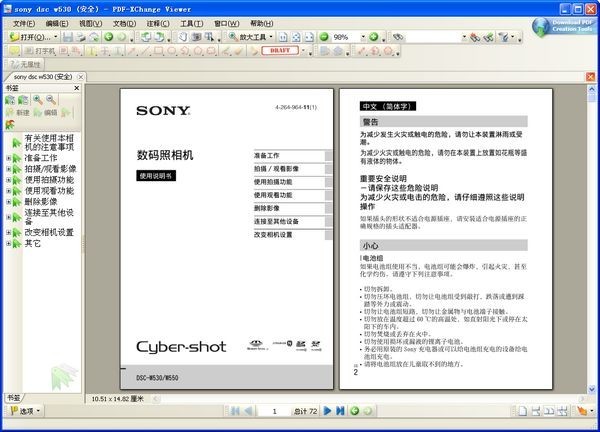Click the 打开 open file button
Screen dimensions: 600x432
coord(30,37)
